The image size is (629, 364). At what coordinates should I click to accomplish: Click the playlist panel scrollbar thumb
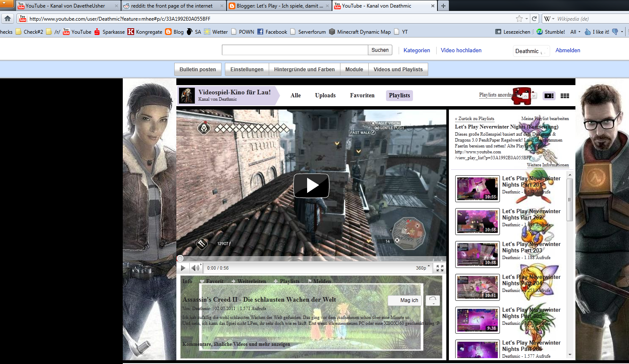pos(570,199)
